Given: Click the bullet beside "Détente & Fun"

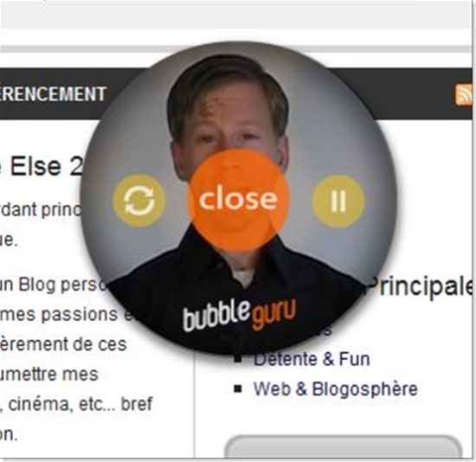Looking at the screenshot, I should [x=238, y=359].
